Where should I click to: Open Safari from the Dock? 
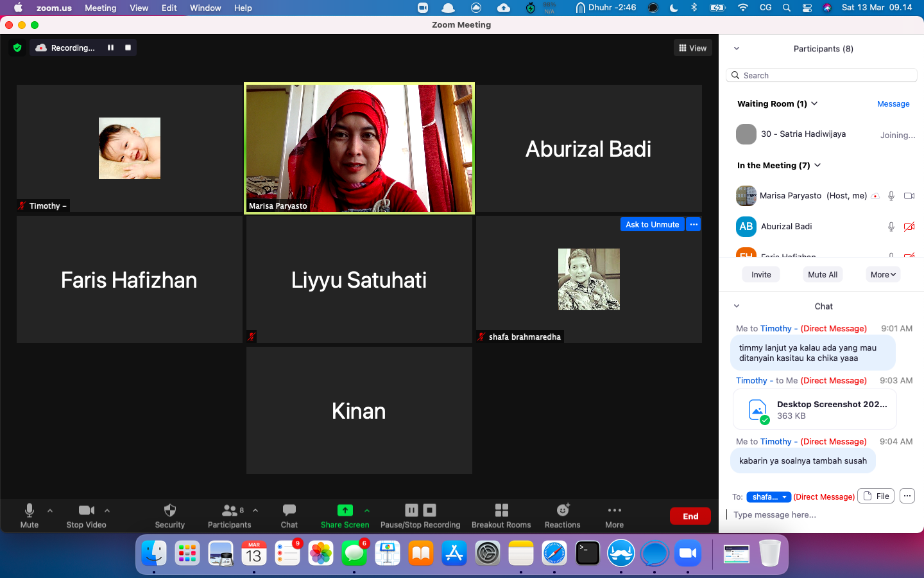point(554,553)
